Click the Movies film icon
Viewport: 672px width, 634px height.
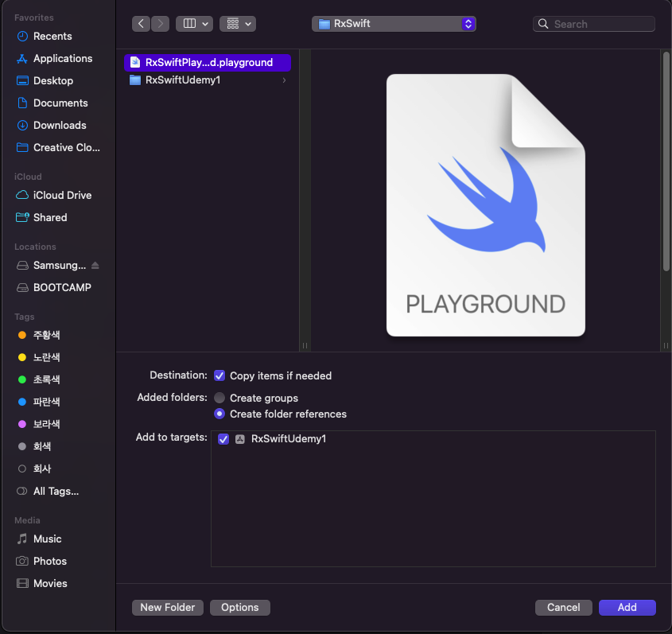(x=22, y=583)
